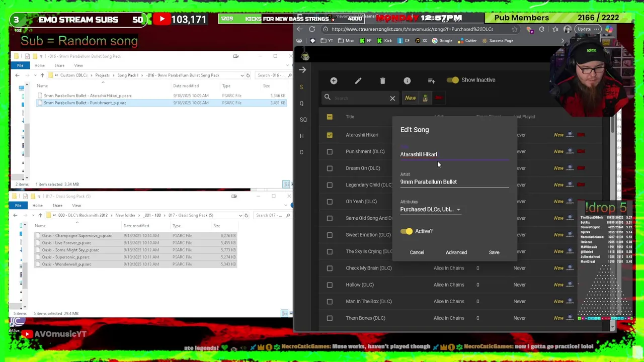Click 'Save' in the Edit Song dialog
The image size is (644, 362).
coord(494,252)
